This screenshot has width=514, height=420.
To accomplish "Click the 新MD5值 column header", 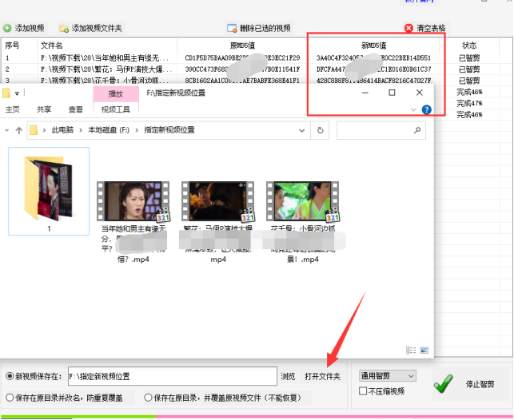I will pyautogui.click(x=373, y=46).
